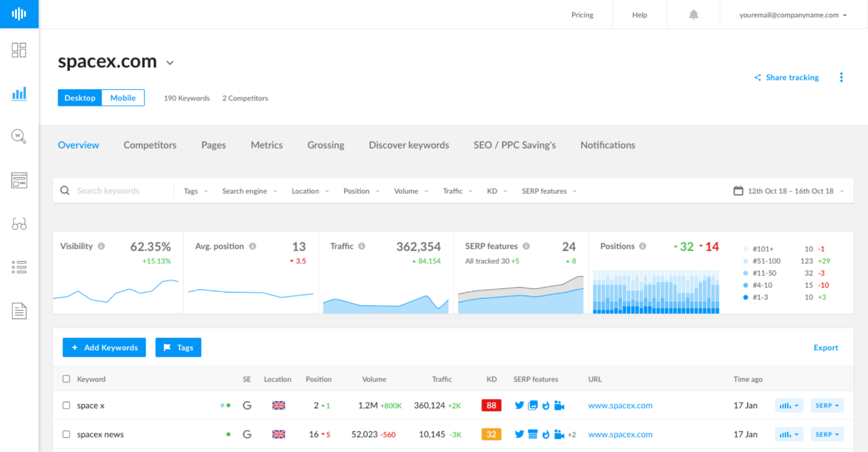Click the notifications bell icon

(x=693, y=14)
